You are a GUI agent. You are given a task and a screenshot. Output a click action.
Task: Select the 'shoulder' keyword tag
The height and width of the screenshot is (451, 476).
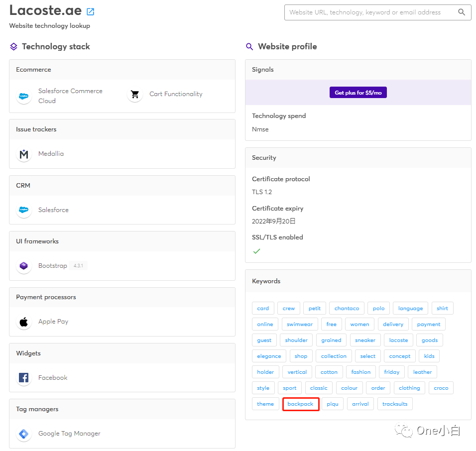(x=296, y=340)
